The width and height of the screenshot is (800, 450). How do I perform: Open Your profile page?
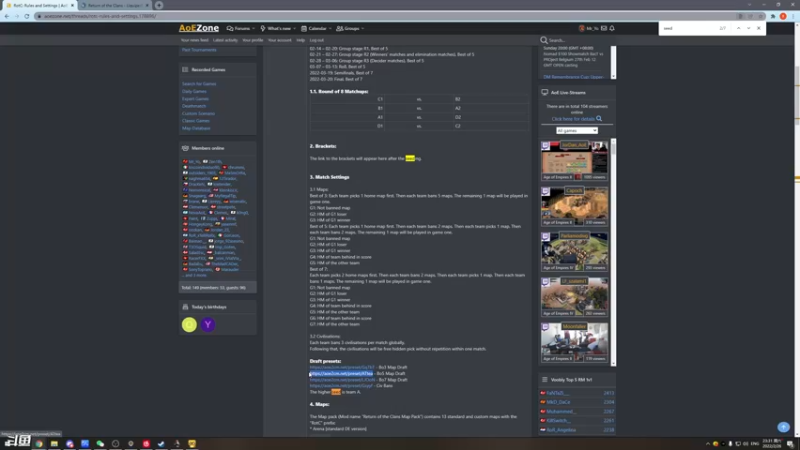[253, 40]
